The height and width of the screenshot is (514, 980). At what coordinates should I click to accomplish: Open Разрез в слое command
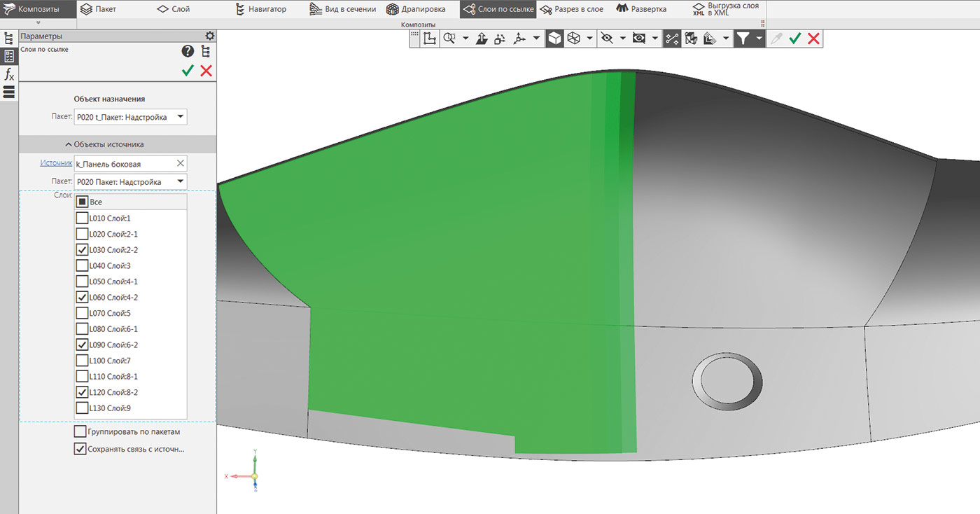[571, 9]
